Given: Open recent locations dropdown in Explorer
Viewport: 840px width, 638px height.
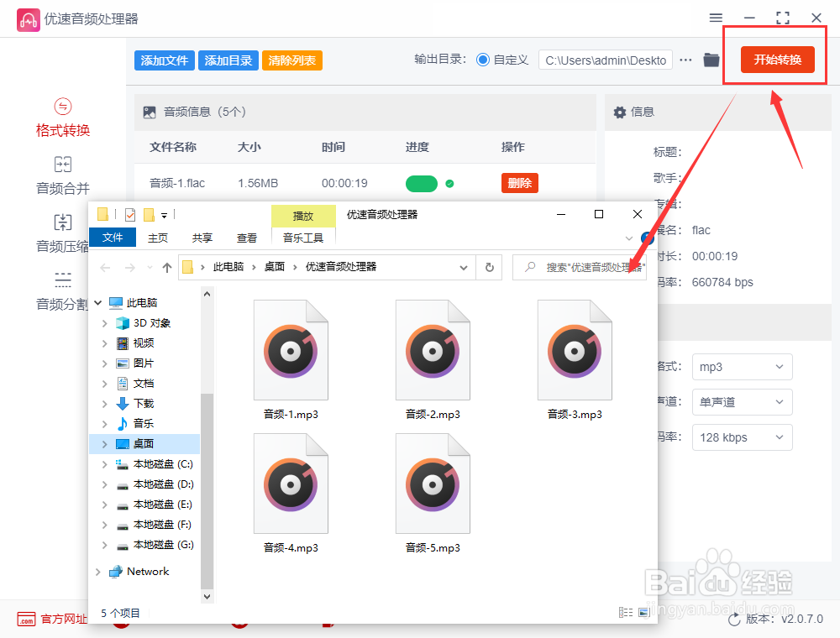Looking at the screenshot, I should (150, 268).
